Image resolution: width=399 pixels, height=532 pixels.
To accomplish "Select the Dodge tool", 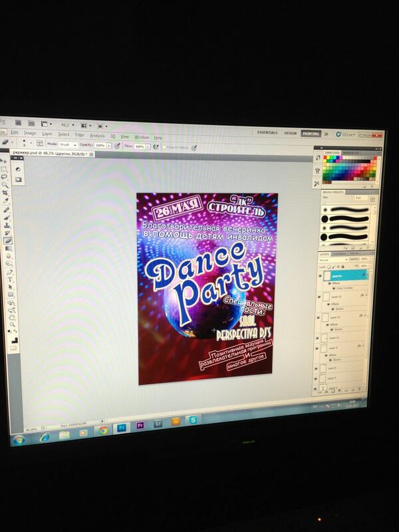I will click(x=9, y=264).
